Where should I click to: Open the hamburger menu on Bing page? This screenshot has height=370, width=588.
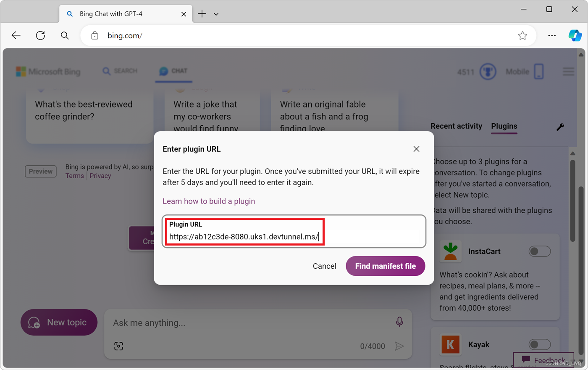pyautogui.click(x=568, y=72)
